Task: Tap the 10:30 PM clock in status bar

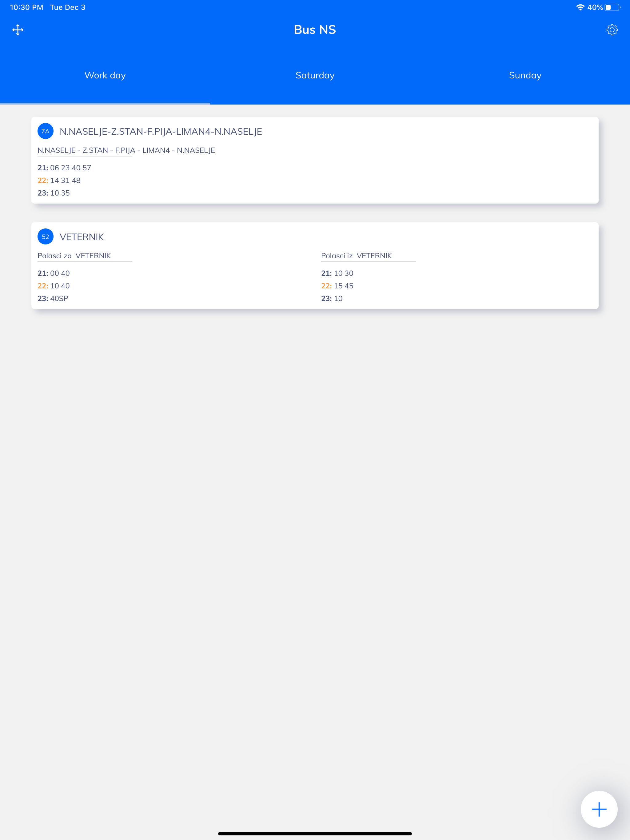Action: pyautogui.click(x=26, y=7)
